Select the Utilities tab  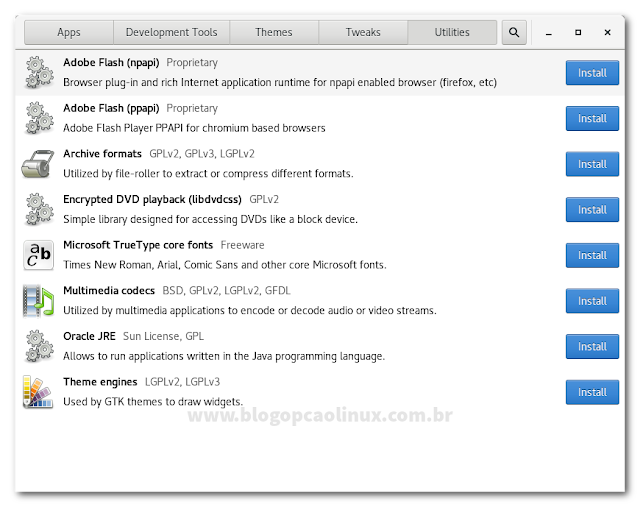(452, 32)
